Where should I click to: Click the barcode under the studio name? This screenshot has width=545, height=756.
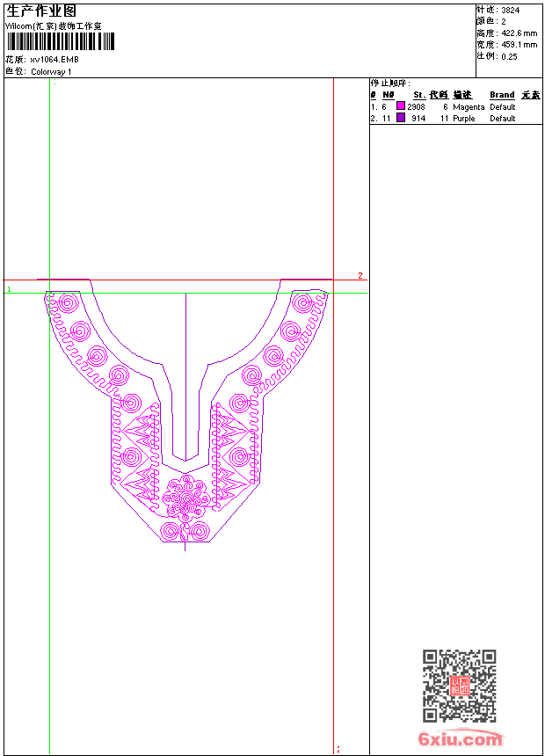(61, 41)
